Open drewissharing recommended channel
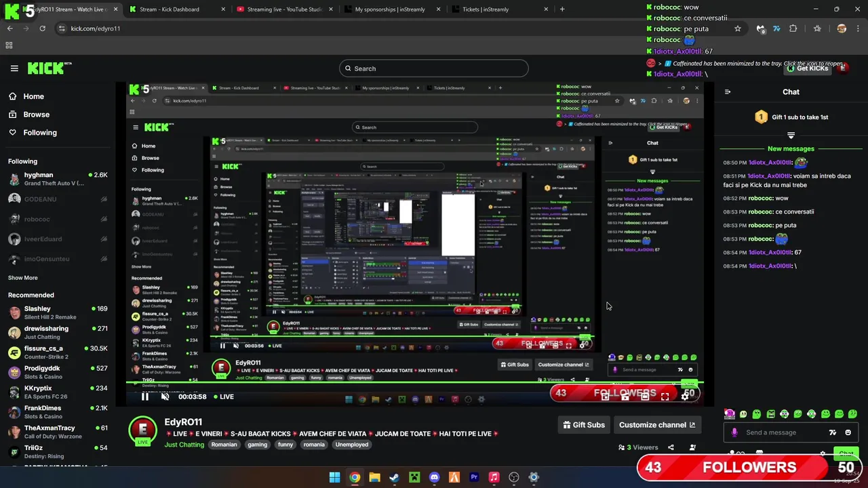Viewport: 868px width, 488px height. tap(58, 332)
